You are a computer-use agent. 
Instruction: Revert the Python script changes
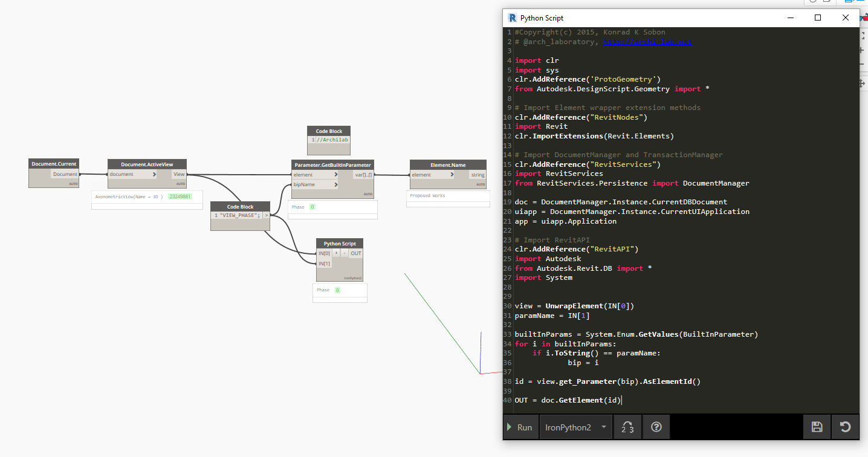click(x=846, y=427)
